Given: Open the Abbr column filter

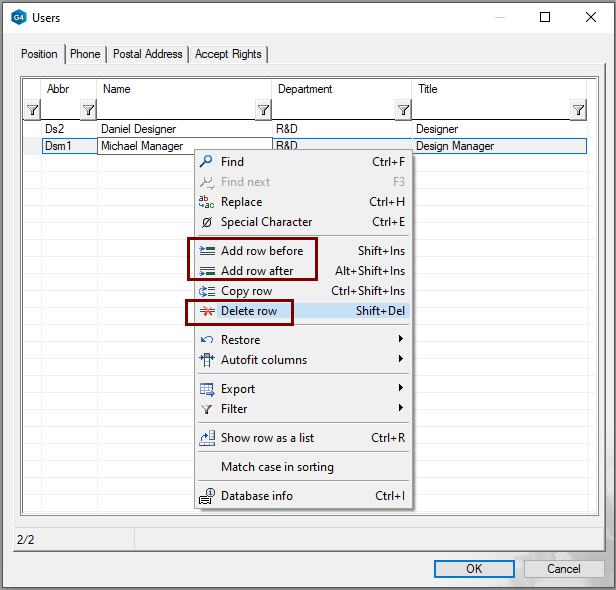Looking at the screenshot, I should [88, 110].
